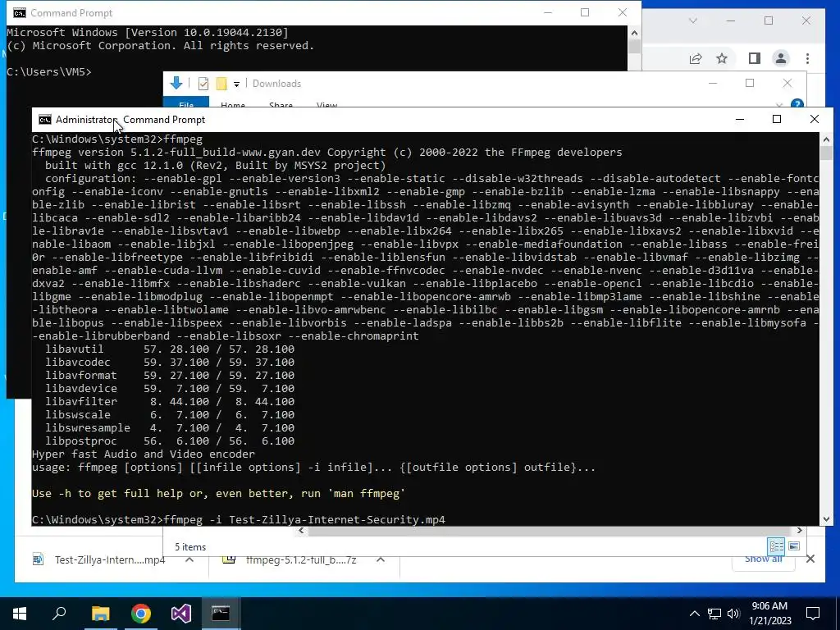Open the Share tab in Downloads window
Screen dimensions: 840x630
[x=281, y=105]
